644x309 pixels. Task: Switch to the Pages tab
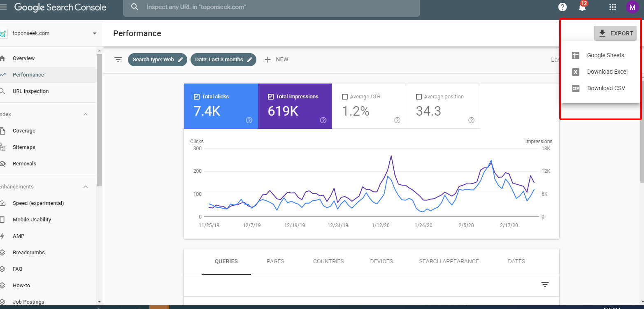coord(275,261)
